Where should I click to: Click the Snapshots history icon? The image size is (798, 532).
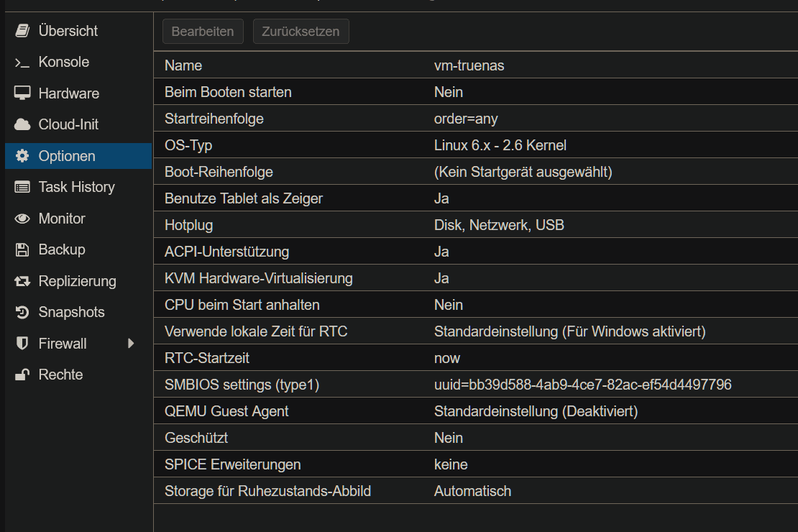coord(22,313)
